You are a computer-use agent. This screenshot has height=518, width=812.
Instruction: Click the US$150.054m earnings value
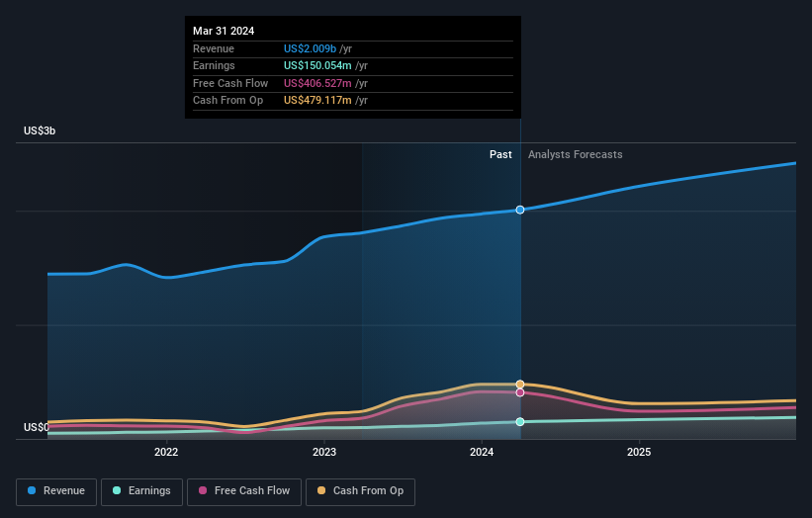click(x=317, y=65)
